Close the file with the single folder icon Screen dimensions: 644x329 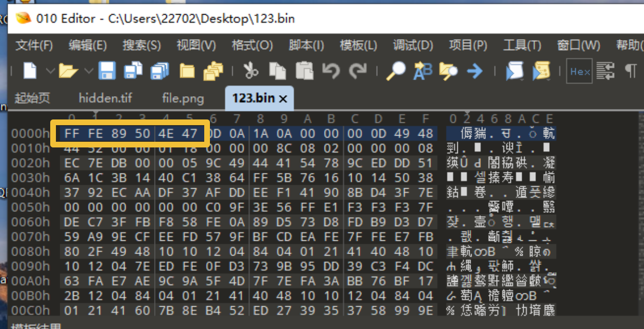click(187, 71)
